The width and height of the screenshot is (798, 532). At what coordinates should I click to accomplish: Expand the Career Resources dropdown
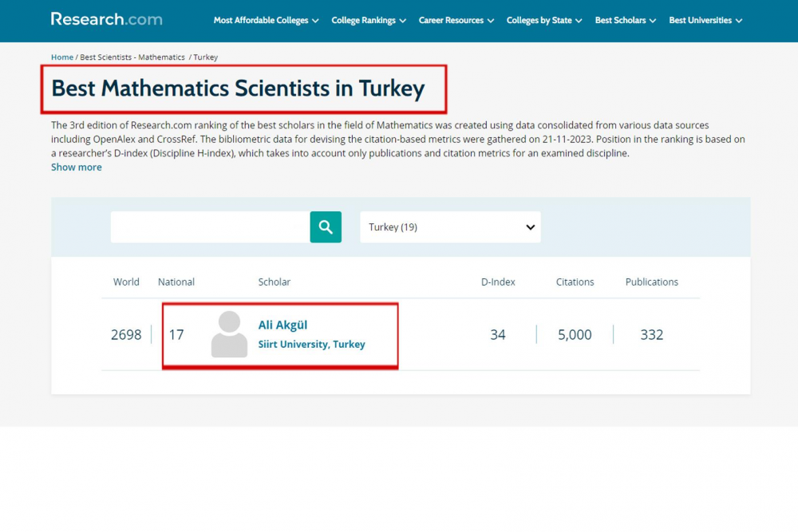point(456,21)
